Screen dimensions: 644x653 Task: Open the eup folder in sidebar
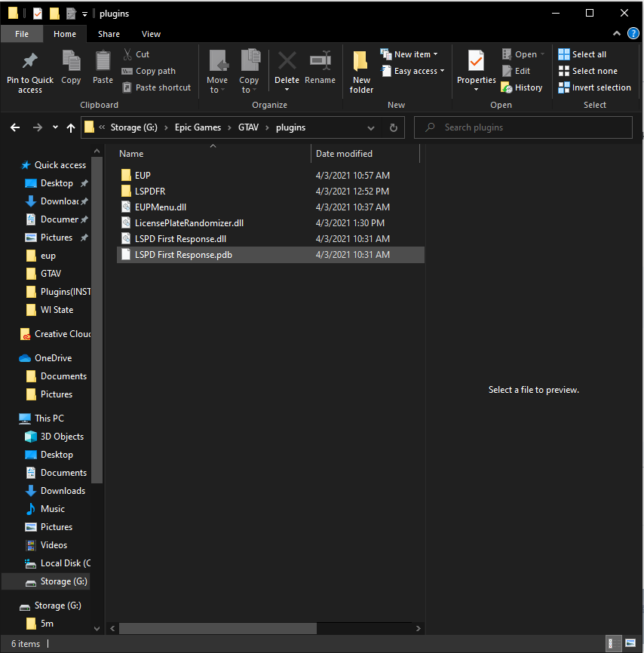[41, 256]
